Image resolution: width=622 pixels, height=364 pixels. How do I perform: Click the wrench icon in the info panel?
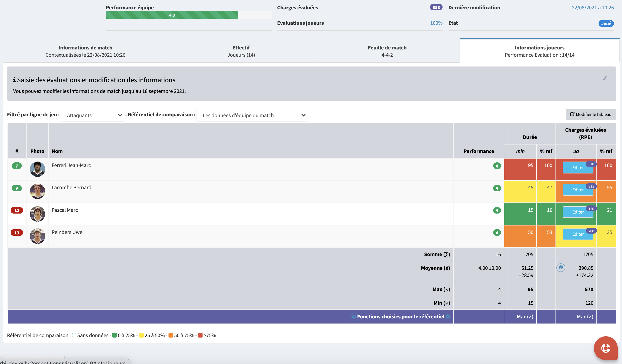(605, 78)
